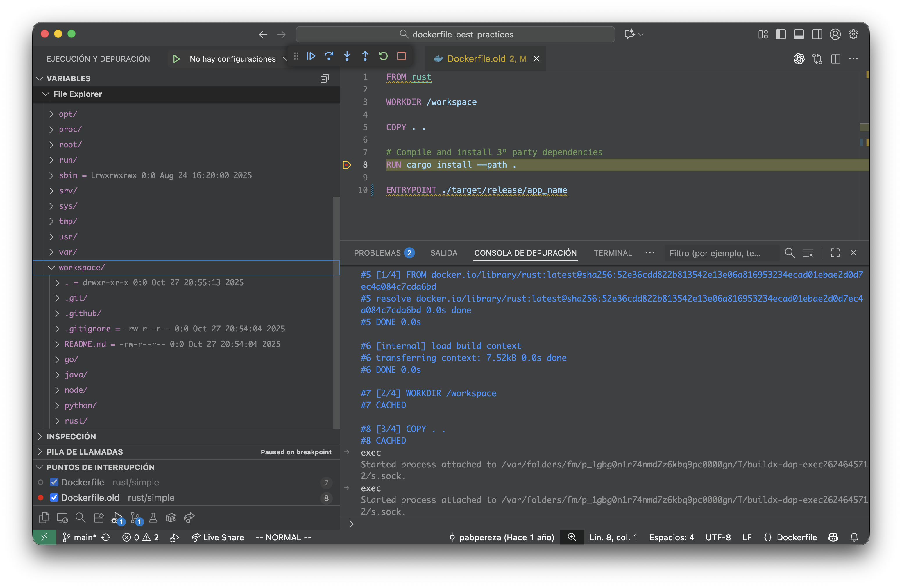Open Source Control from the activity bar
The image size is (902, 588).
pyautogui.click(x=135, y=518)
